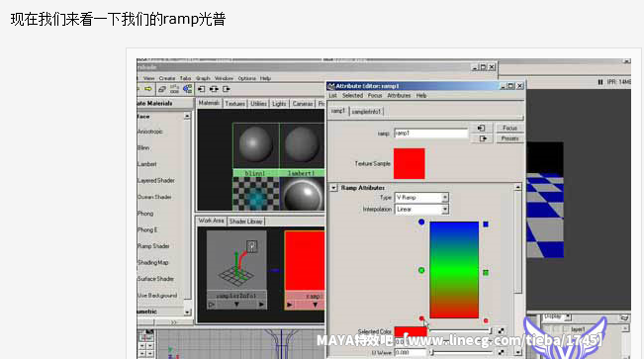Click the Presets button
The height and width of the screenshot is (359, 644).
(x=509, y=138)
